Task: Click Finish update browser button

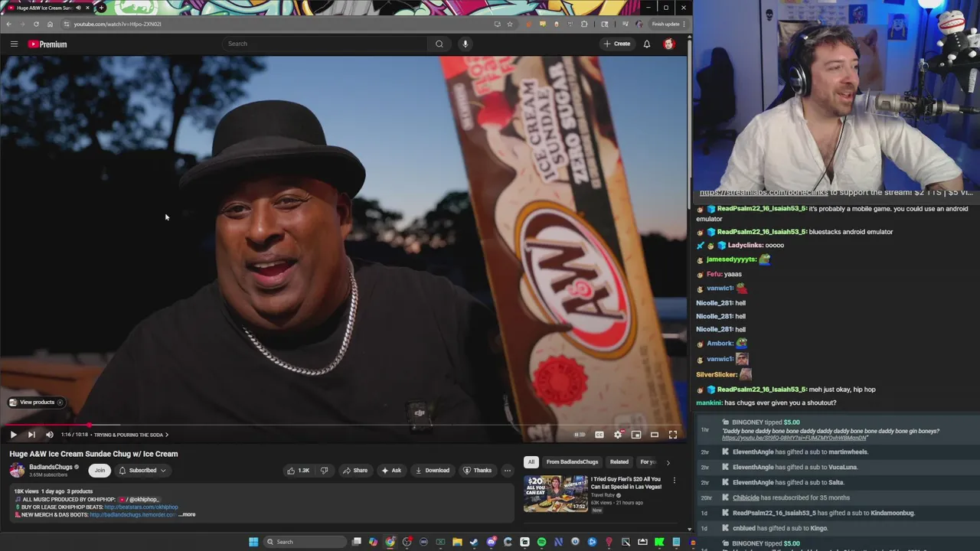Action: 665,24
